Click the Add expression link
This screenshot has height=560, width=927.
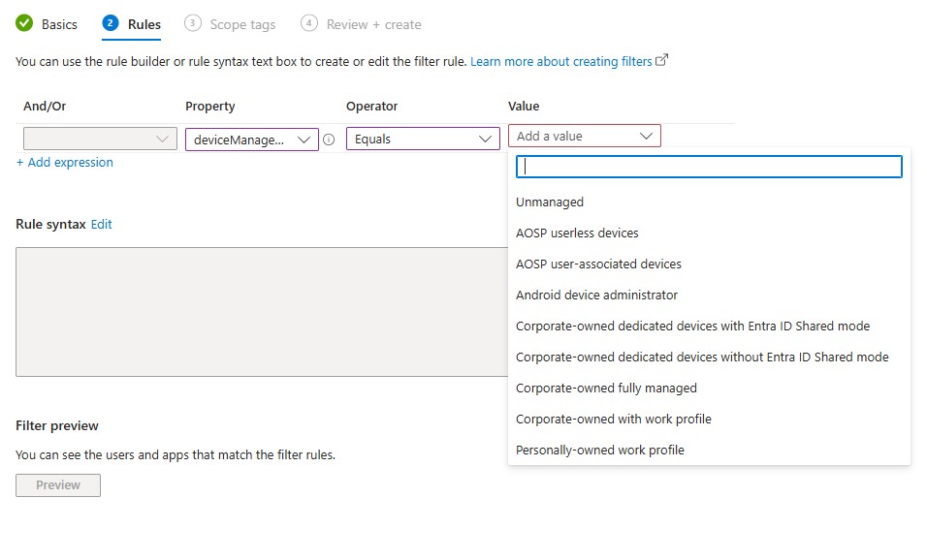(x=65, y=163)
